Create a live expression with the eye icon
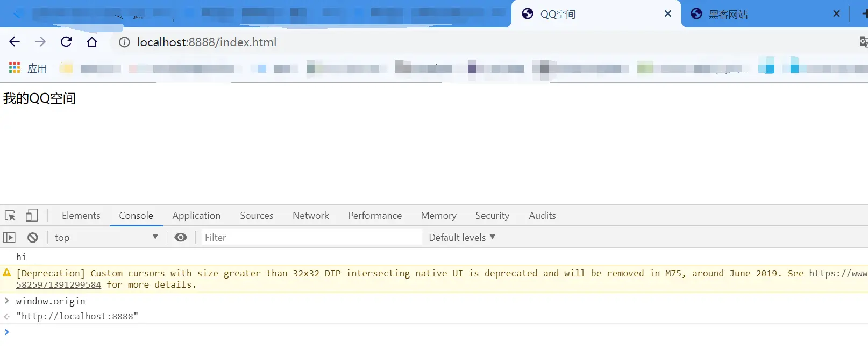868x349 pixels. [x=181, y=238]
